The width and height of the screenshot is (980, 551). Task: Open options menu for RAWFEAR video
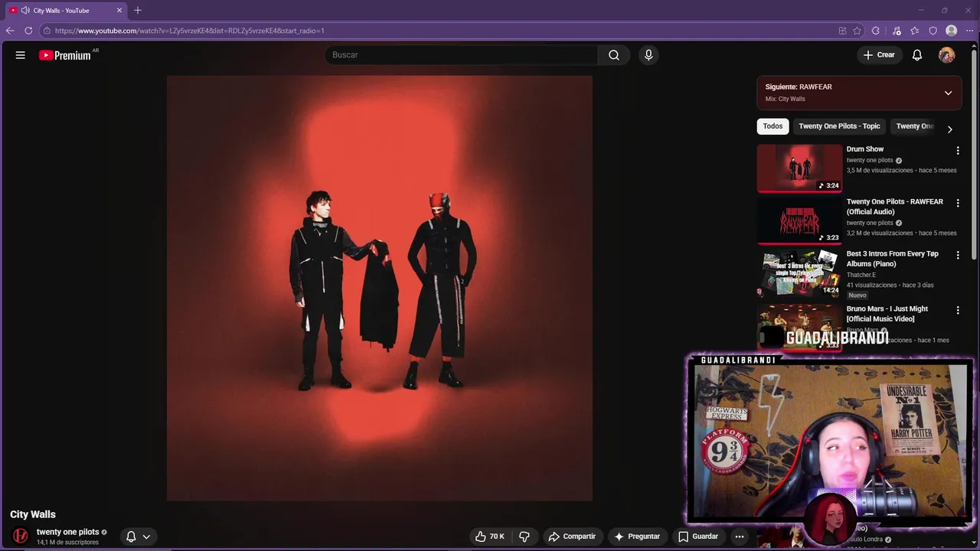click(958, 203)
